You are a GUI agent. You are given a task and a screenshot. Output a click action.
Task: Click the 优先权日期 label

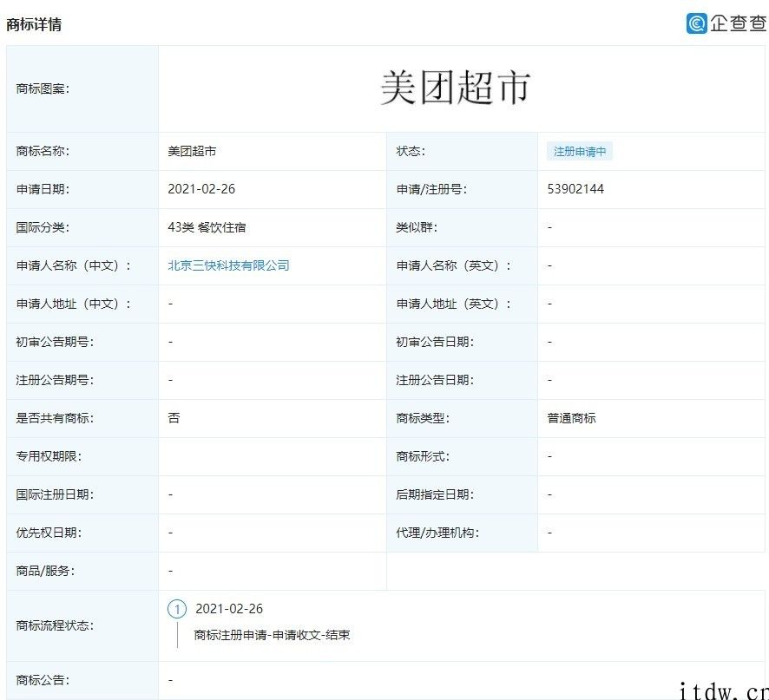click(x=49, y=533)
